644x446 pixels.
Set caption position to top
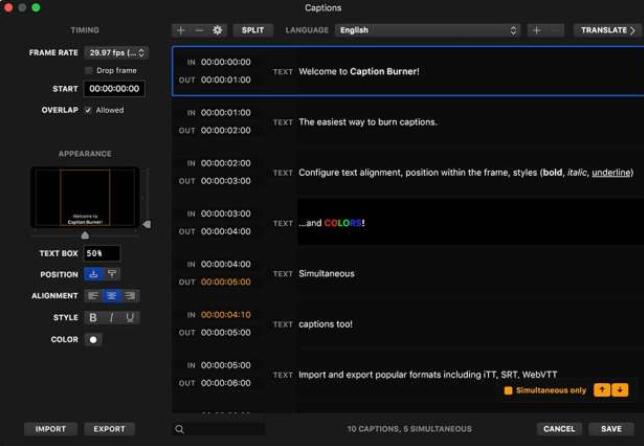tap(112, 274)
